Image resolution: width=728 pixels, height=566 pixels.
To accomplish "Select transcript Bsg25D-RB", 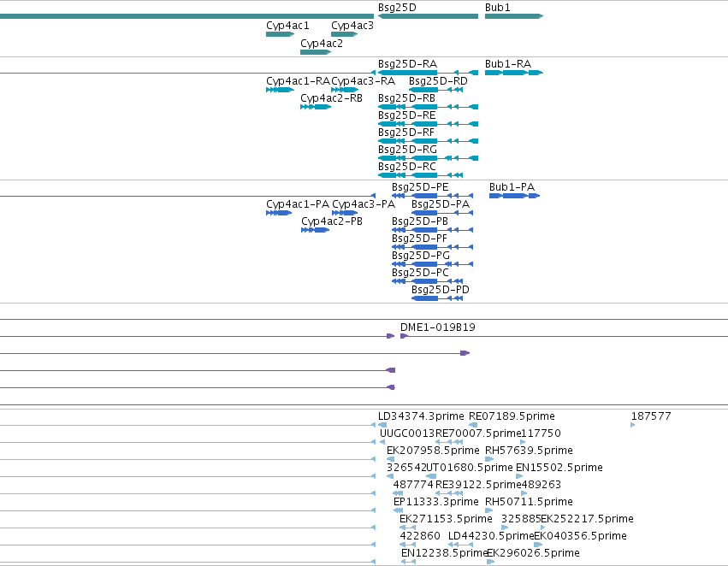I will point(428,107).
